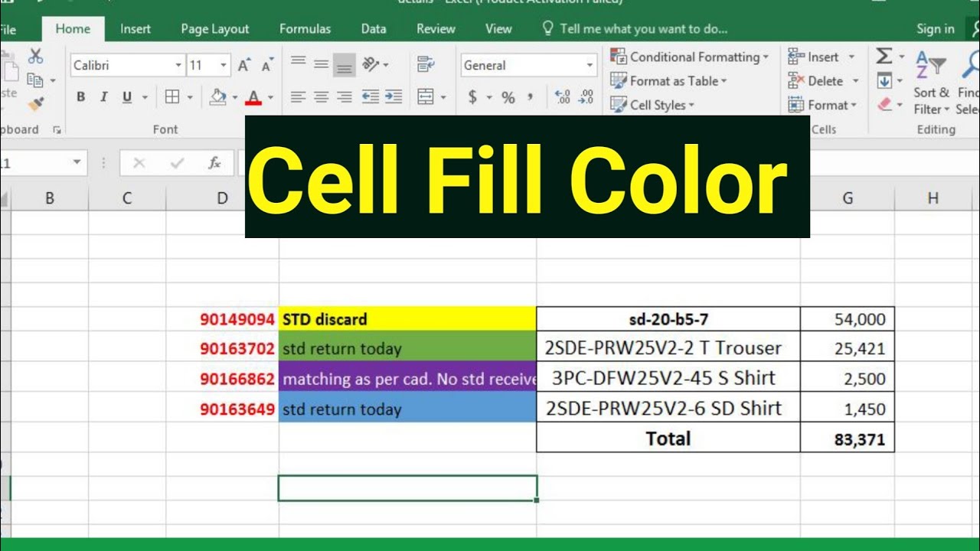
Task: Click the Borders grid icon
Action: (x=172, y=97)
